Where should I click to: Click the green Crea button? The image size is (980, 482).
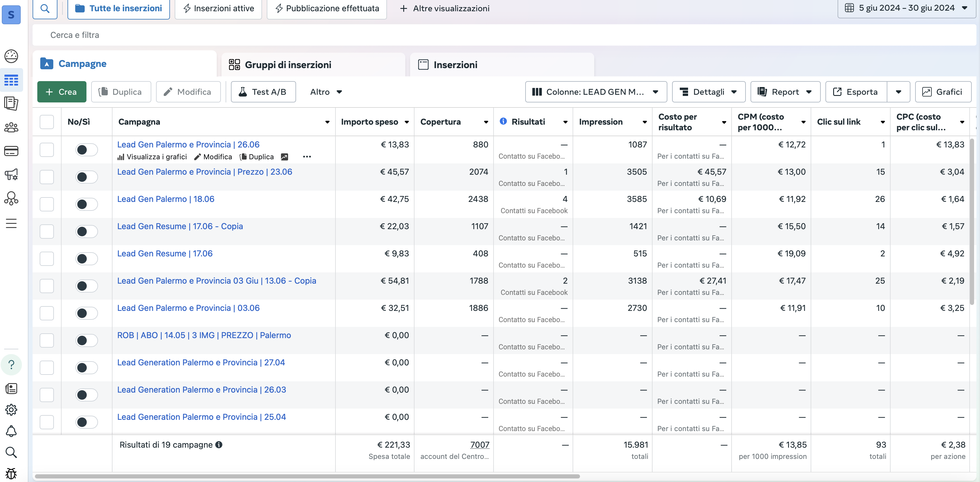(62, 92)
